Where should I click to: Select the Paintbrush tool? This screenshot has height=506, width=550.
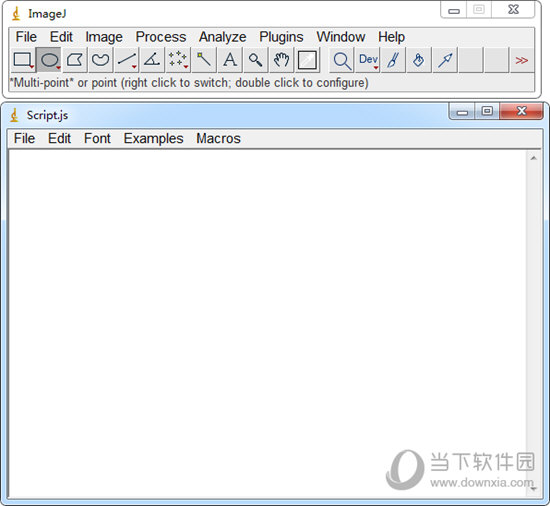[x=394, y=60]
